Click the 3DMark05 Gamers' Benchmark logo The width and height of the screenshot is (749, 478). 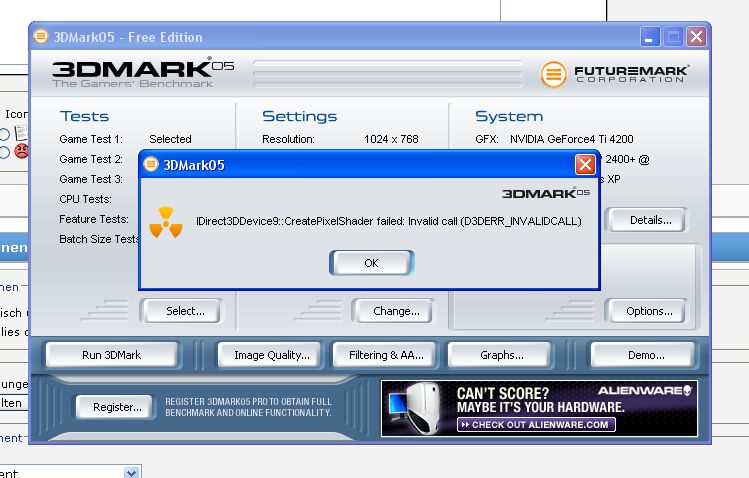point(142,73)
